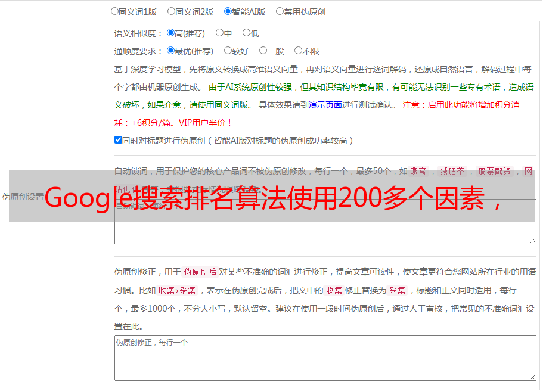The image size is (543, 392).
Task: Click inside the 伪原创修正 textarea
Action: (x=325, y=358)
